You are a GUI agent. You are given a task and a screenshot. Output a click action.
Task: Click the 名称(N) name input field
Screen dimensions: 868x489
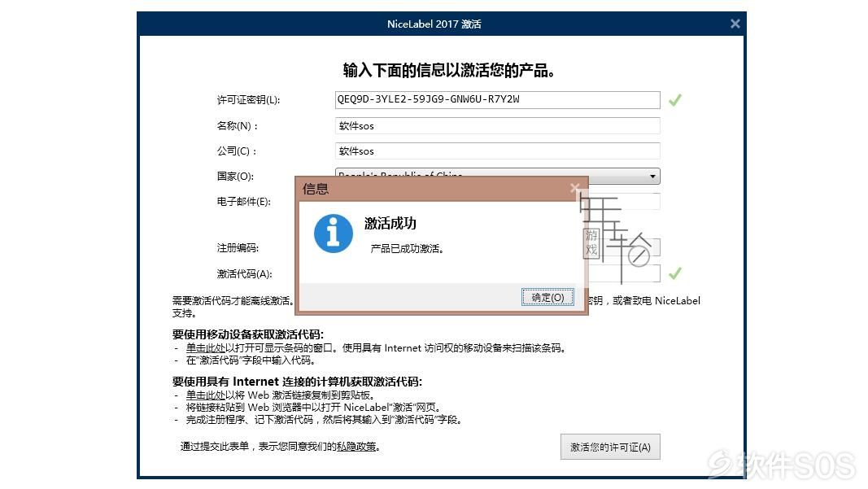pyautogui.click(x=497, y=126)
